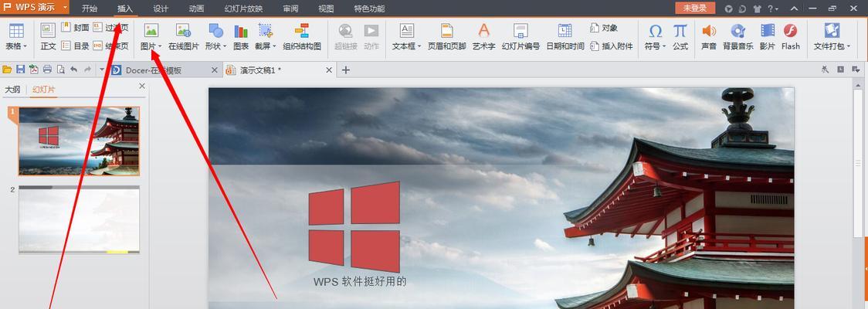Insert a 过渡页 transition page
Viewport: 868px width, 309px height.
(x=110, y=28)
